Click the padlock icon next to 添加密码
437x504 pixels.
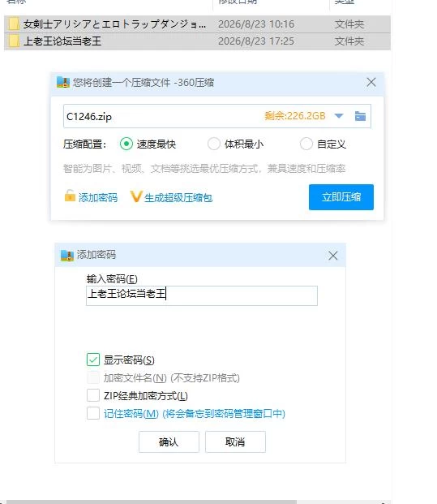pyautogui.click(x=70, y=196)
